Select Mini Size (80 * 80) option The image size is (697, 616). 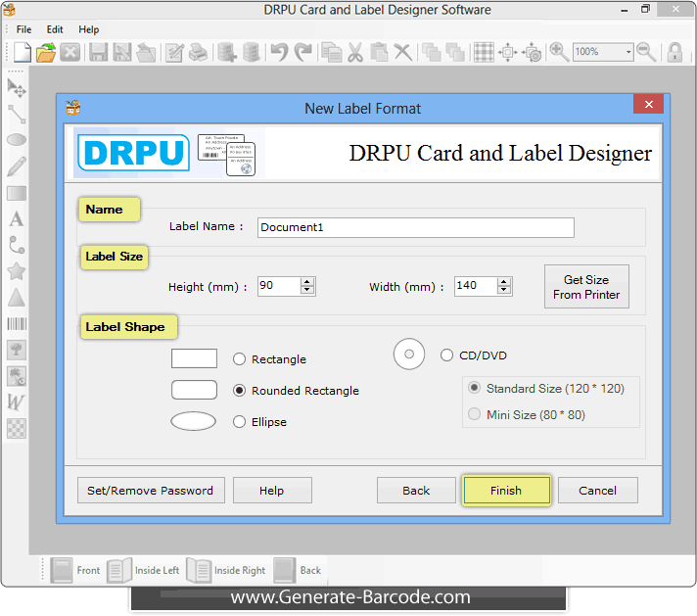(x=475, y=414)
